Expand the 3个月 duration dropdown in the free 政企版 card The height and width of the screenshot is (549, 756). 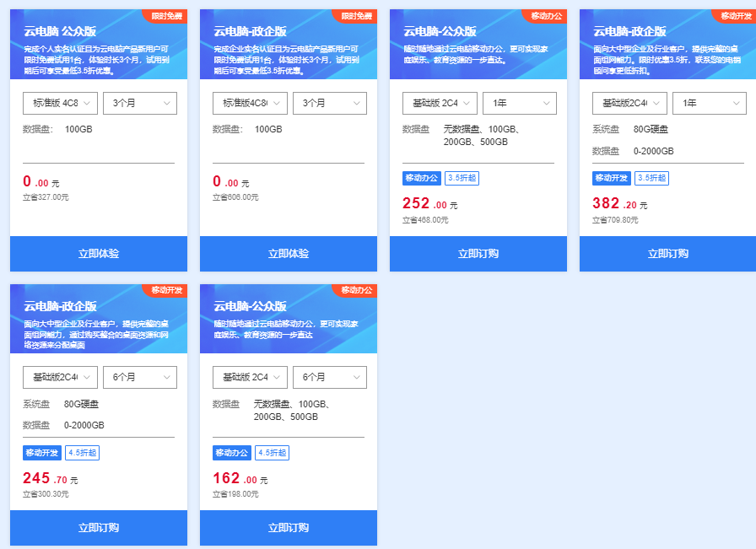[330, 103]
